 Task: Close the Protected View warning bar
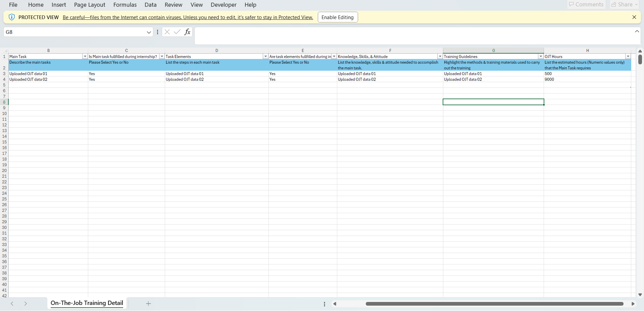634,17
